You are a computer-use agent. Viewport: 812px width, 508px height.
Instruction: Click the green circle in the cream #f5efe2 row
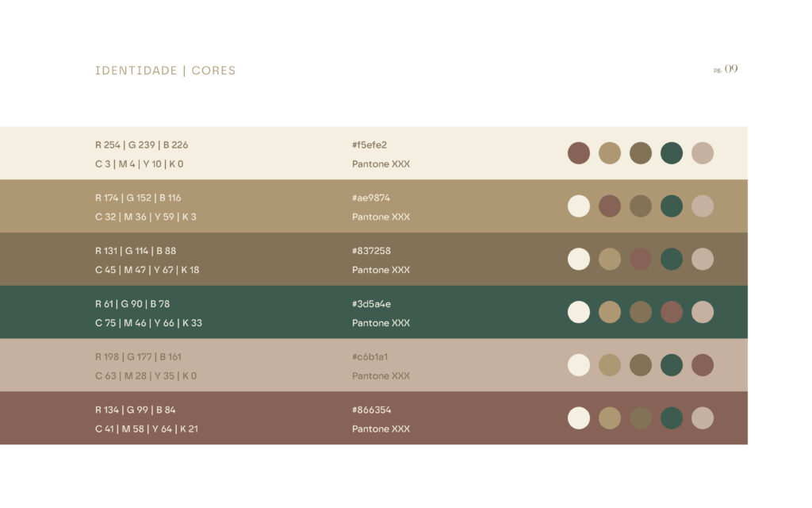[672, 153]
